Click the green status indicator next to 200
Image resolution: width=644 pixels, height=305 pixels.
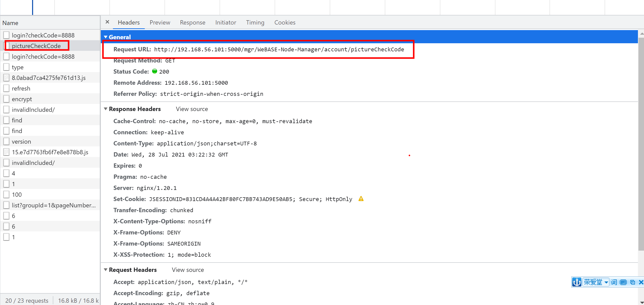(155, 71)
